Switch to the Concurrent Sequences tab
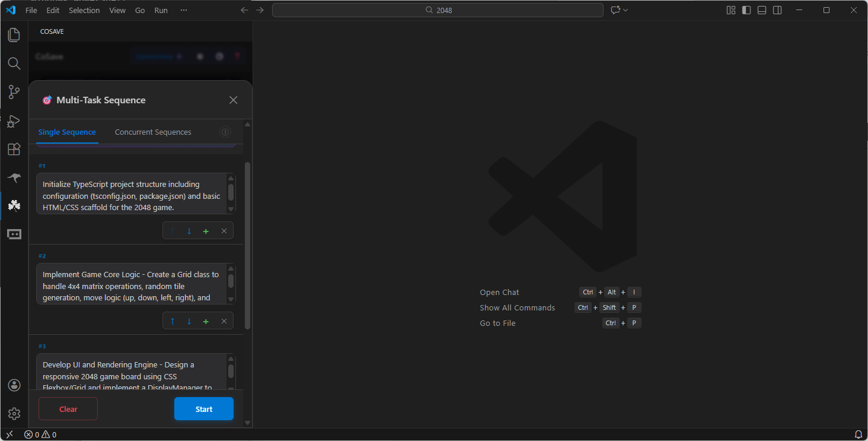This screenshot has height=441, width=868. [x=152, y=132]
